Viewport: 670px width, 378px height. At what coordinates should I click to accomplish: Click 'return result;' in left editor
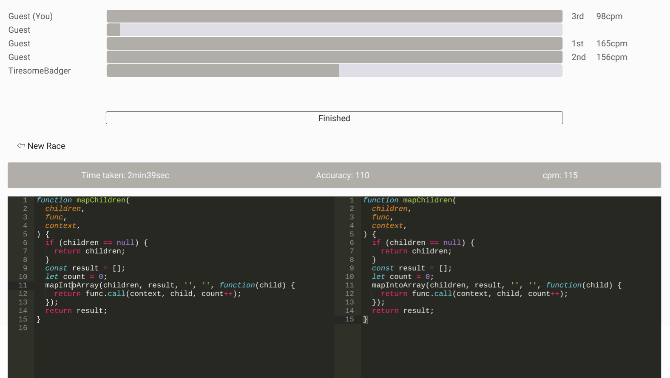pos(76,311)
